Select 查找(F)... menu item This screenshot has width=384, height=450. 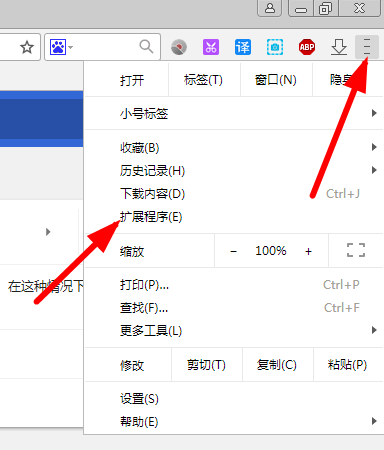(x=234, y=308)
